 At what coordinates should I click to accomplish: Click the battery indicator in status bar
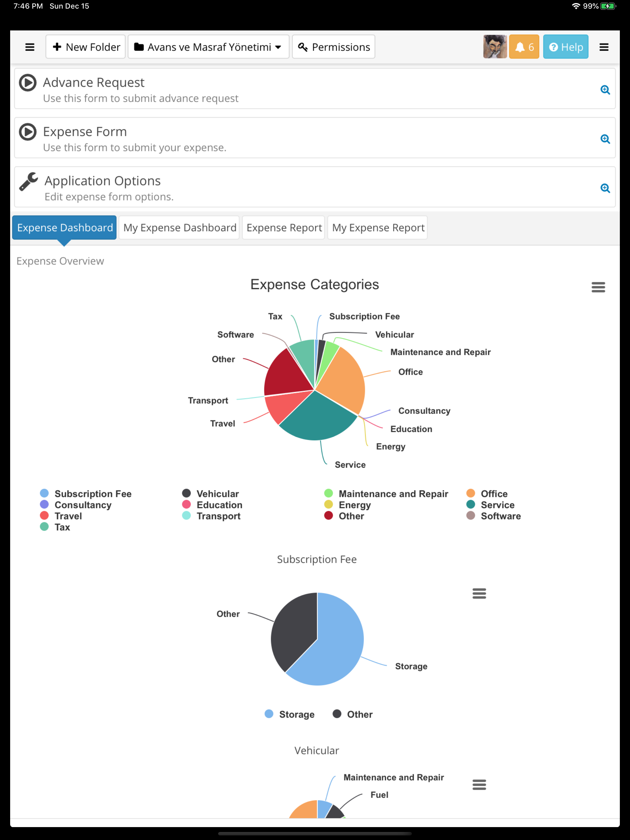coord(608,6)
